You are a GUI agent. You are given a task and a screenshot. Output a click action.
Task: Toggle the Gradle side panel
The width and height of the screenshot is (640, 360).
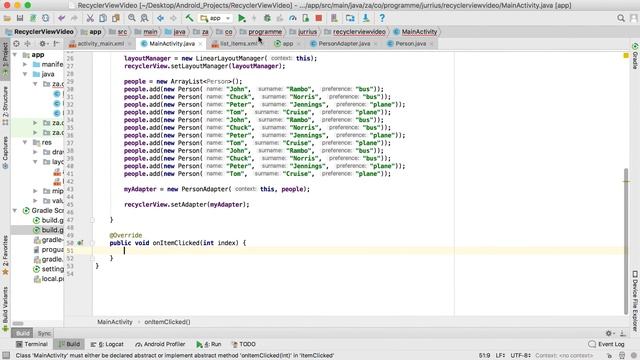[x=635, y=56]
